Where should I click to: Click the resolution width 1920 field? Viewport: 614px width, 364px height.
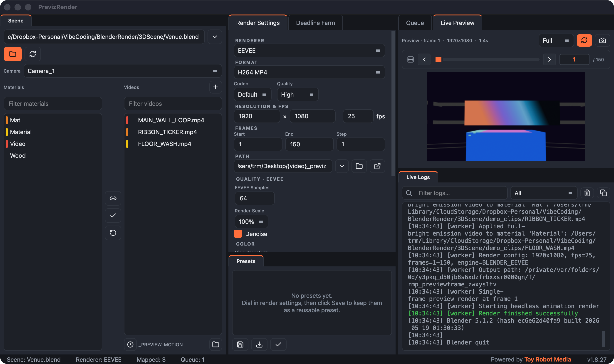click(257, 116)
